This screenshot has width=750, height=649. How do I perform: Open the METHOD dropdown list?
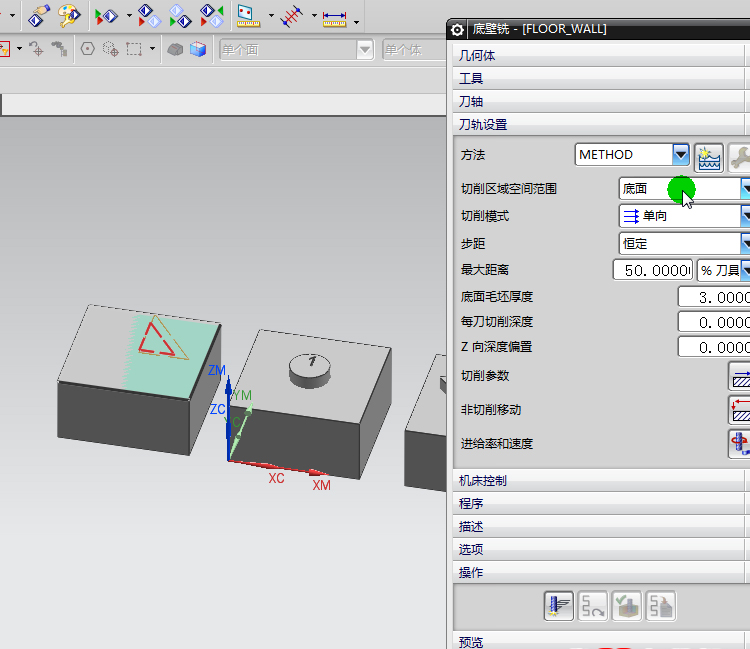[681, 155]
